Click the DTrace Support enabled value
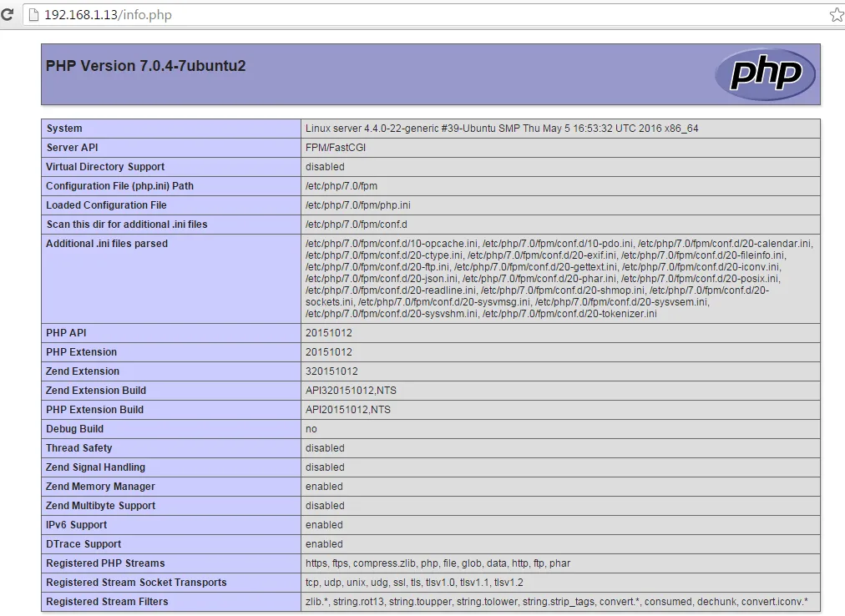845x616 pixels. 324,544
